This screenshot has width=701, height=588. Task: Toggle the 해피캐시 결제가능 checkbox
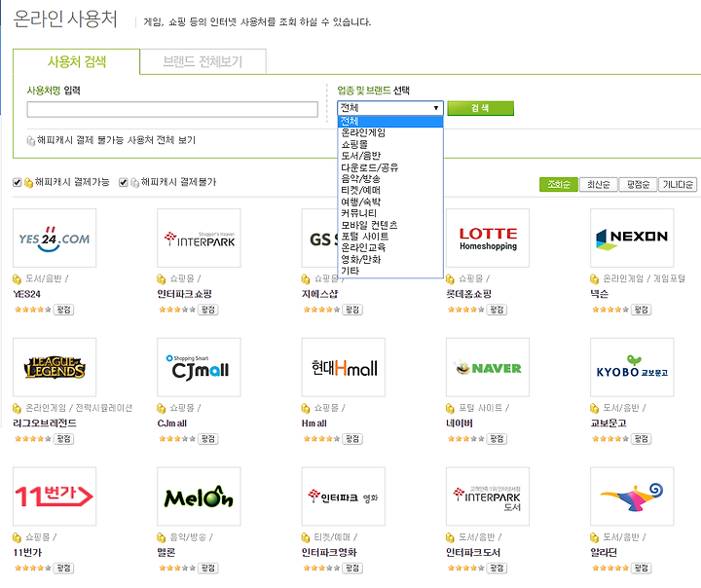[x=17, y=182]
